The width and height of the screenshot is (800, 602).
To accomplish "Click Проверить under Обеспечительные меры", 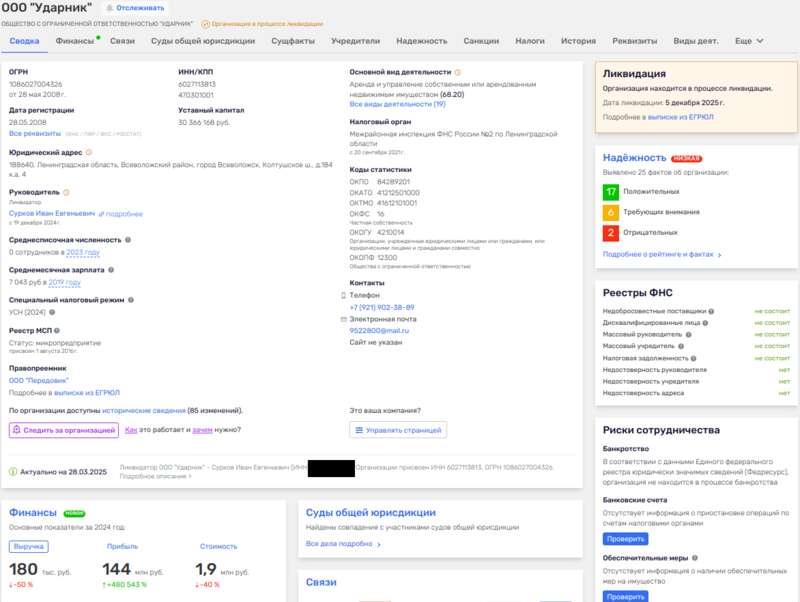I will [626, 596].
